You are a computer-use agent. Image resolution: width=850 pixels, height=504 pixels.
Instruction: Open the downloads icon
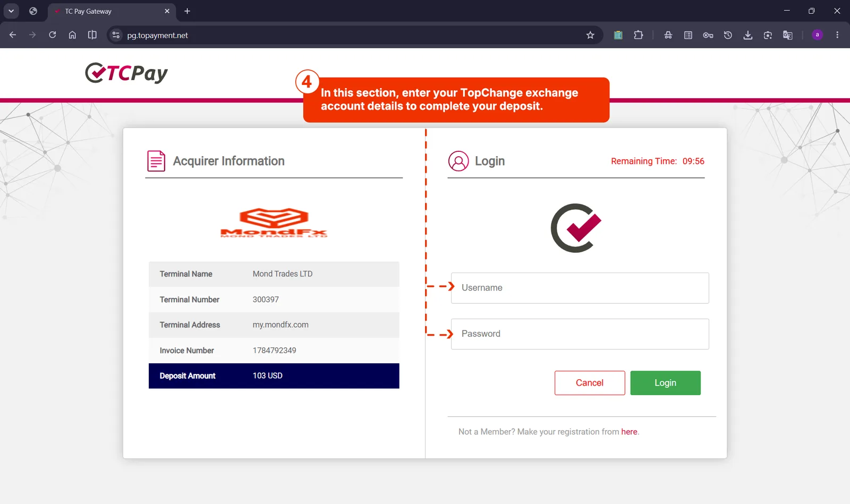pyautogui.click(x=747, y=35)
